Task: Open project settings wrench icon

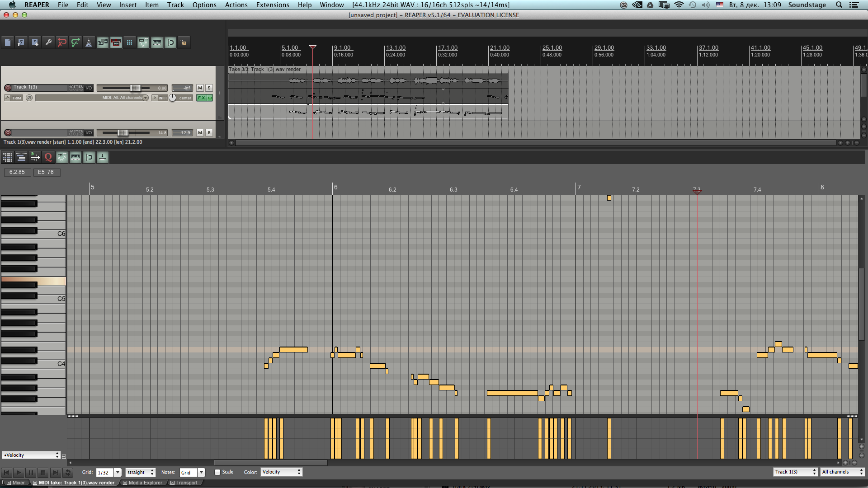Action: pos(48,42)
